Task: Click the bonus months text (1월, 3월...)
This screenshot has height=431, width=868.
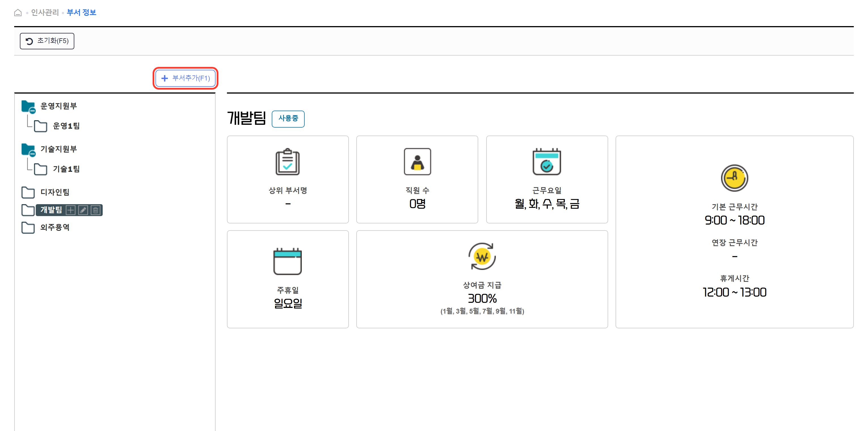Action: coord(482,311)
